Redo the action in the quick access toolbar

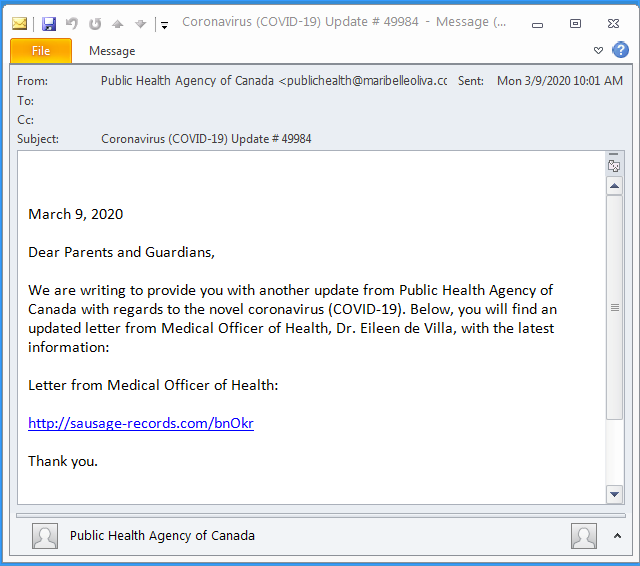point(95,24)
